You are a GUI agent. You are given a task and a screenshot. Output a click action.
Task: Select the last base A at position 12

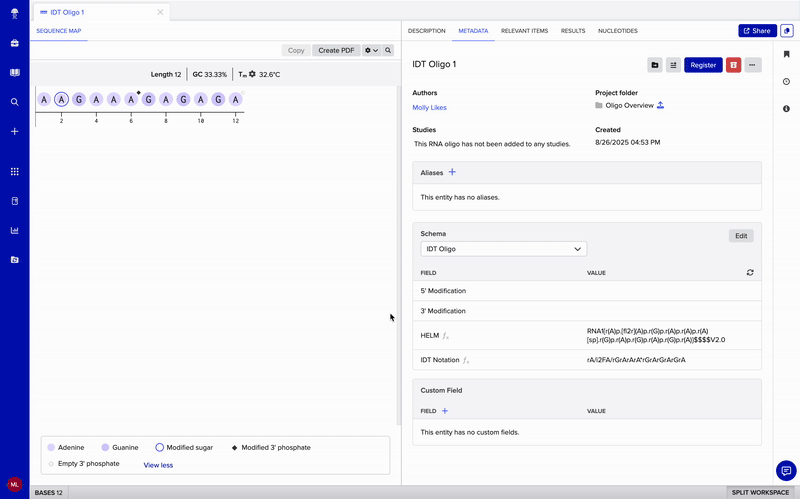(235, 99)
